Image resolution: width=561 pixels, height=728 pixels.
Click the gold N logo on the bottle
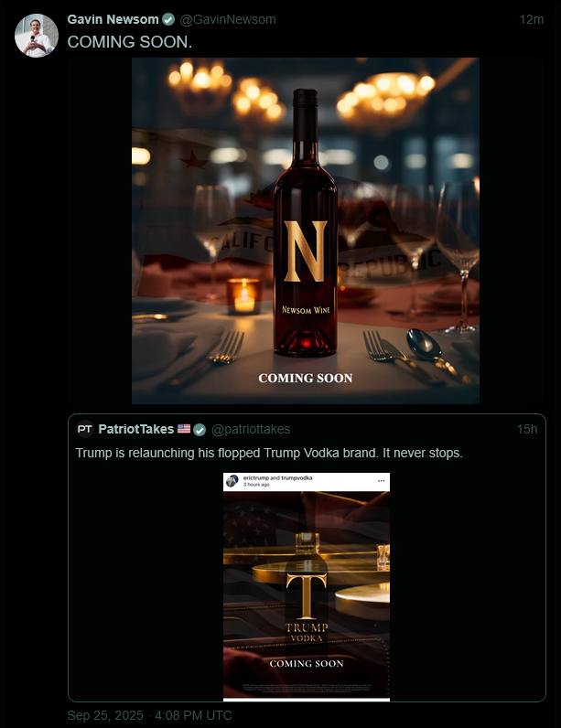[305, 251]
